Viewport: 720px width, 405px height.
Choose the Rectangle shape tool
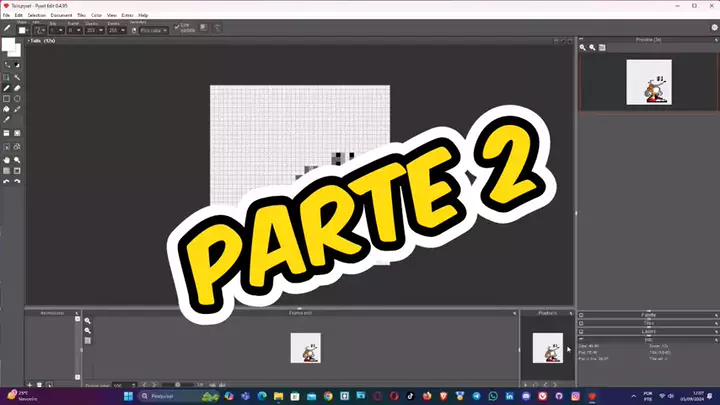click(x=6, y=98)
